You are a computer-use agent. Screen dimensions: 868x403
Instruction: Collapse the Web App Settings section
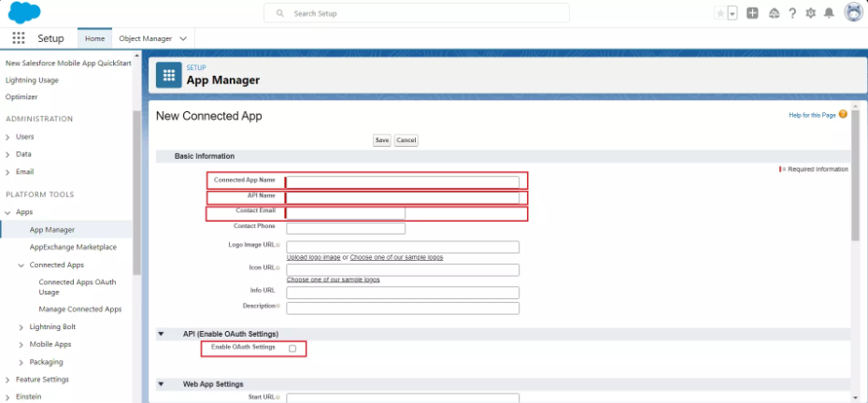pos(162,384)
